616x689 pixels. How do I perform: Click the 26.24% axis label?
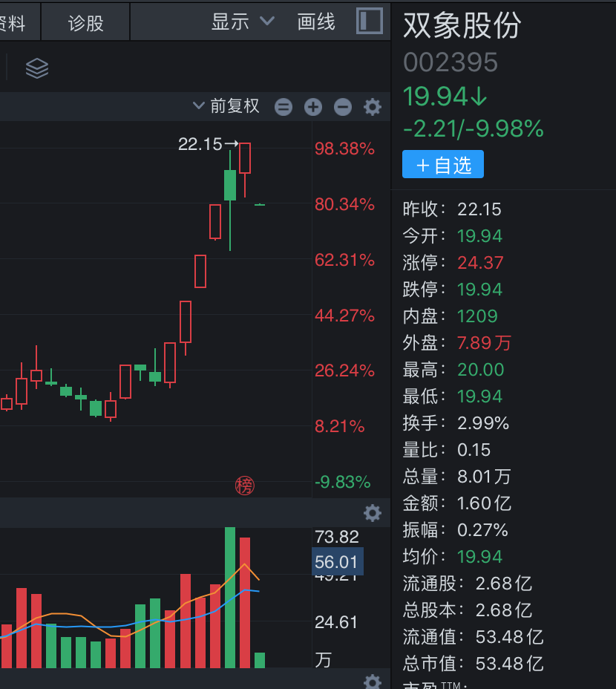click(344, 371)
